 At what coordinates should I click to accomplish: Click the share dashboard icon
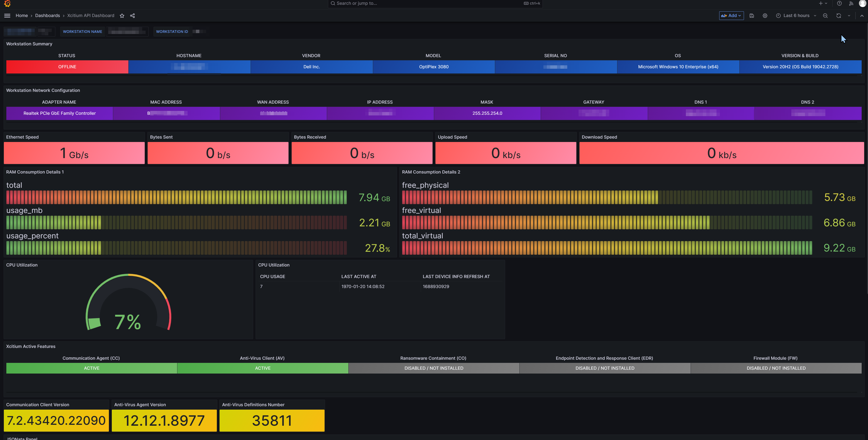132,16
